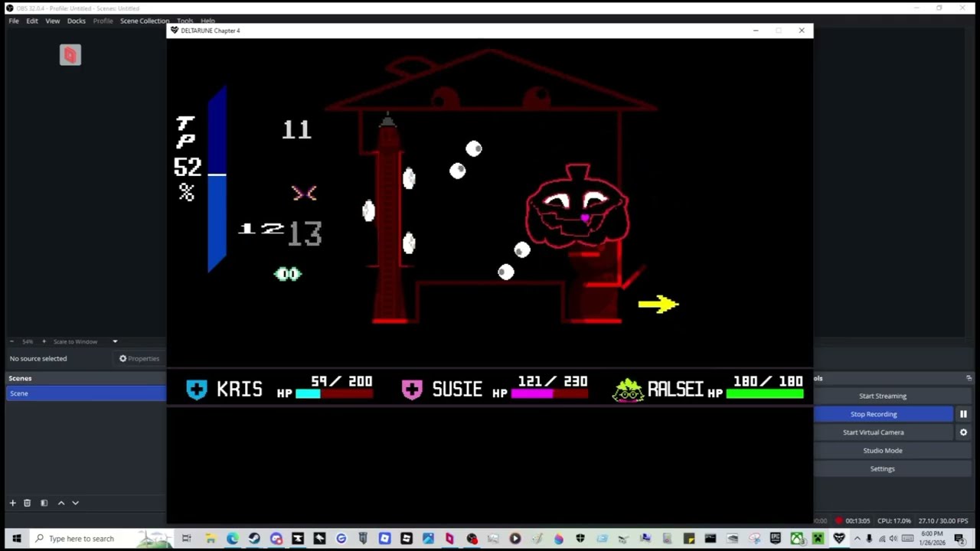Open Microsoft Edge from the taskbar
This screenshot has height=551, width=980.
[232, 539]
